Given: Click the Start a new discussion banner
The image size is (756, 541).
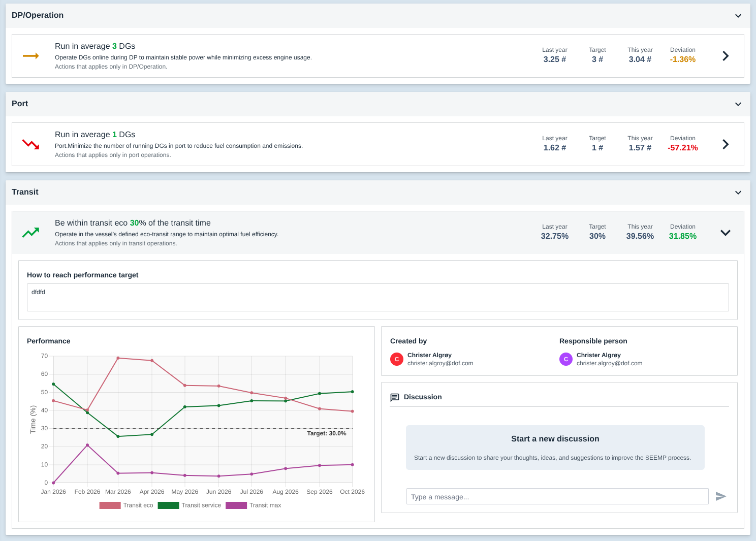Looking at the screenshot, I should pos(555,448).
